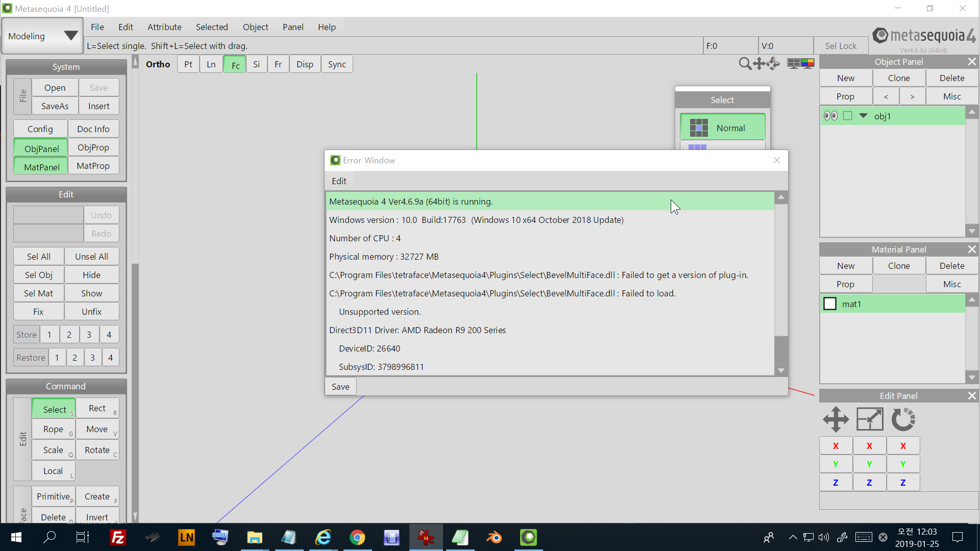Screen dimensions: 980x551
Task: Select the Rotate icon in Edit Panel
Action: 903,419
